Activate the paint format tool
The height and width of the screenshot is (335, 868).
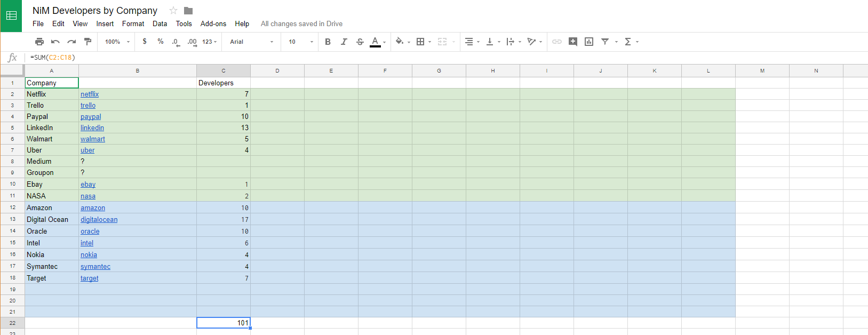88,42
